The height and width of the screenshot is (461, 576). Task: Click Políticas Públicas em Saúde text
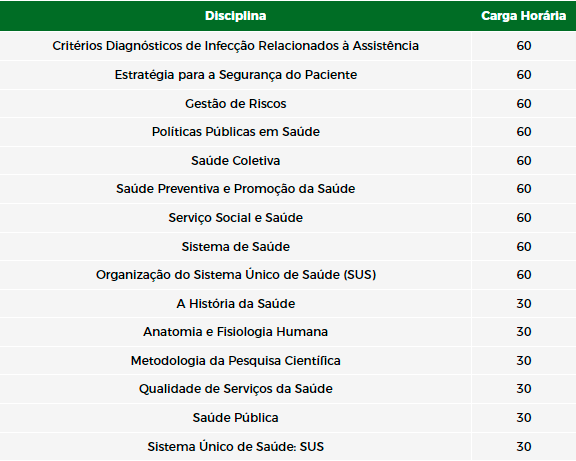pos(235,132)
